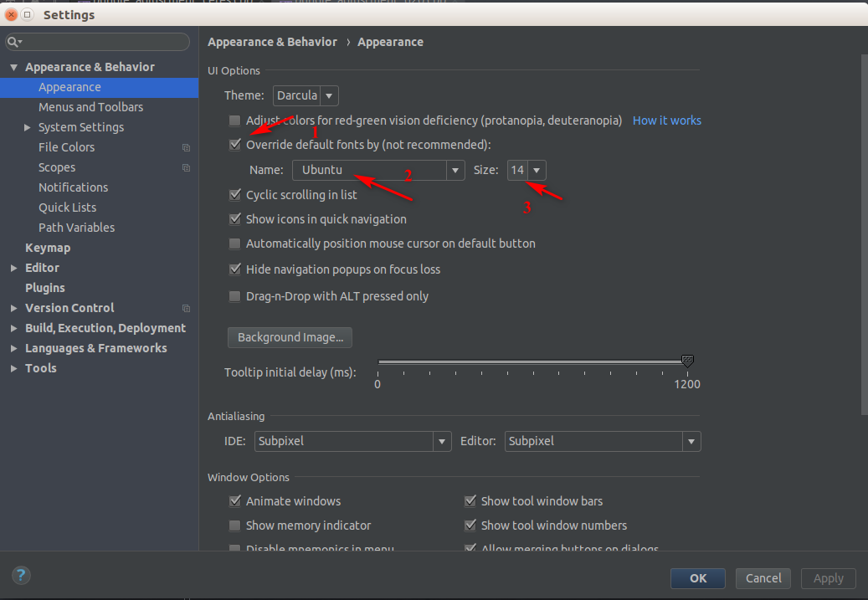The width and height of the screenshot is (868, 600).
Task: Click the OK button
Action: point(697,578)
